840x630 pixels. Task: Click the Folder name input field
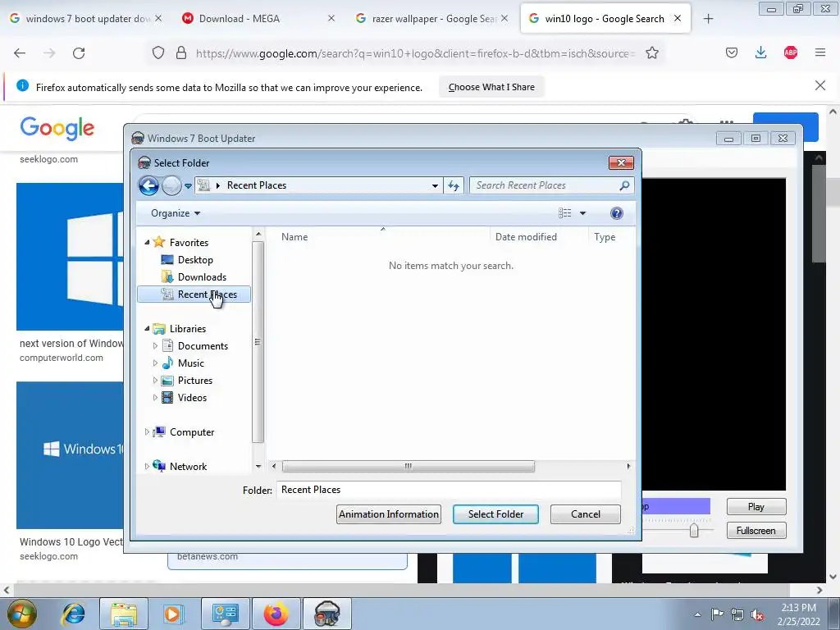449,490
